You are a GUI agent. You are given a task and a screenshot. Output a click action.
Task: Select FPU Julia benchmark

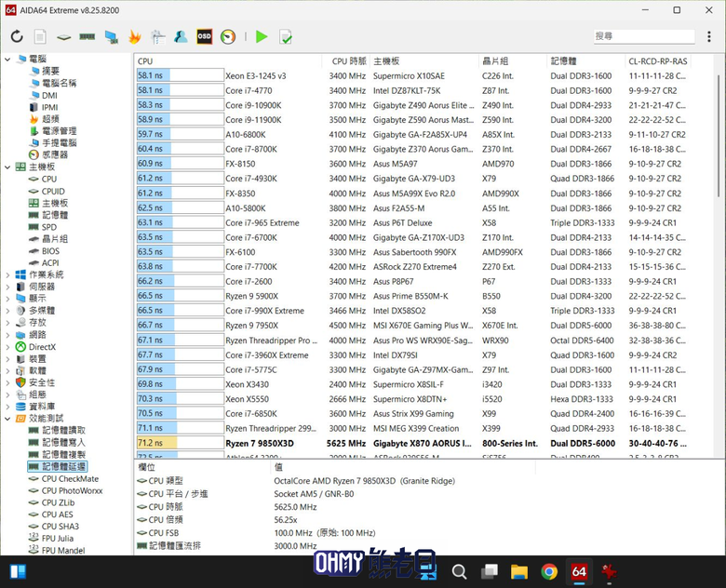pyautogui.click(x=58, y=539)
